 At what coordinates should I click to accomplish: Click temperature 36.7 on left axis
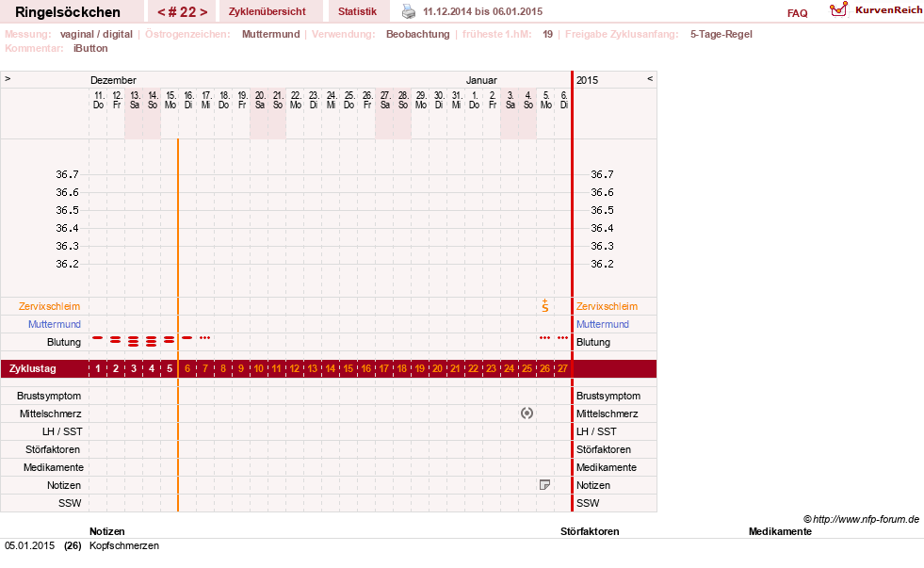point(67,174)
